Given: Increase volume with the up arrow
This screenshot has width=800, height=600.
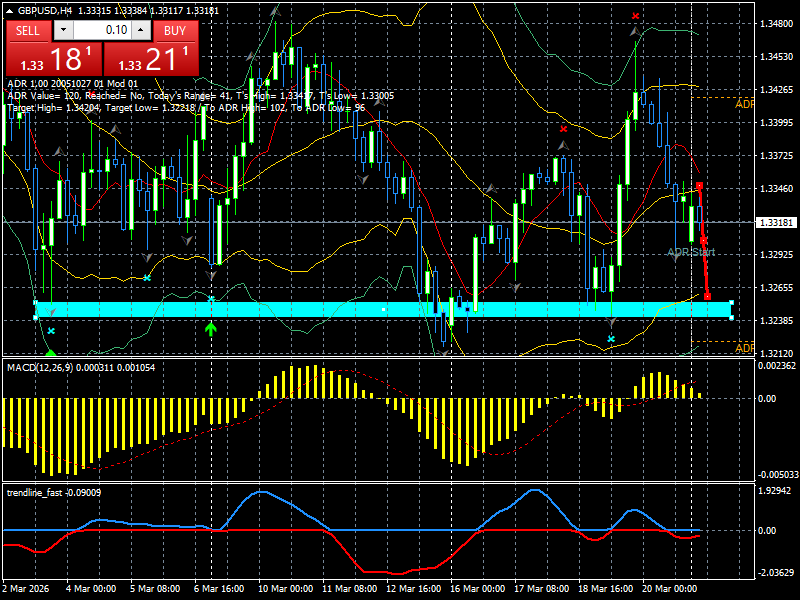Looking at the screenshot, I should [141, 30].
